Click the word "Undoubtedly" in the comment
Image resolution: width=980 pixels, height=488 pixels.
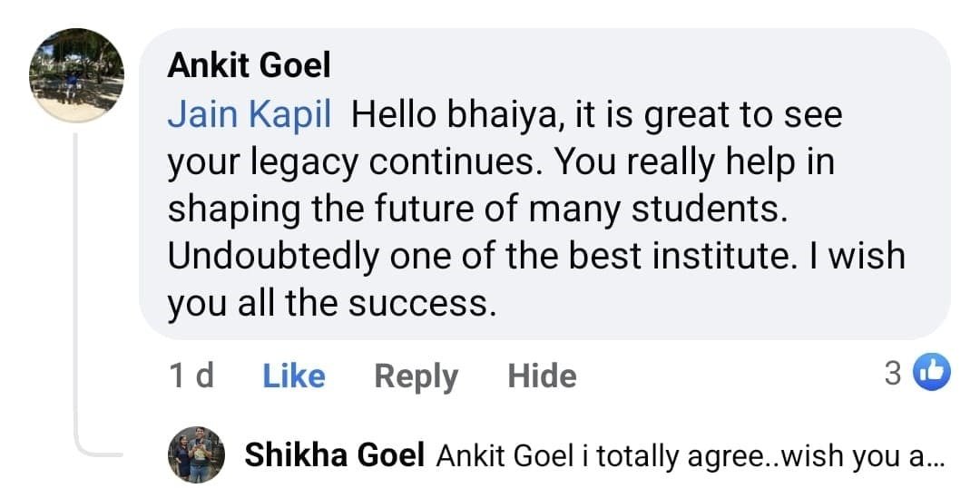pos(272,258)
